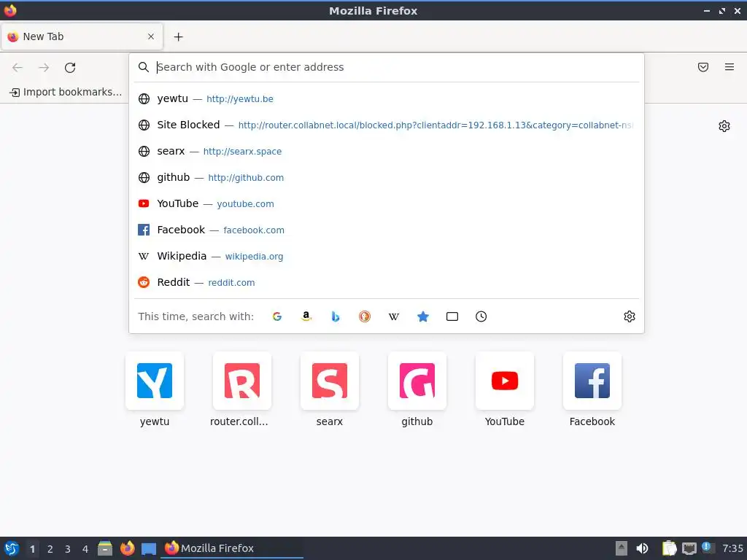Switch to workspace 1 in taskbar
Viewport: 747px width, 560px height.
click(32, 549)
